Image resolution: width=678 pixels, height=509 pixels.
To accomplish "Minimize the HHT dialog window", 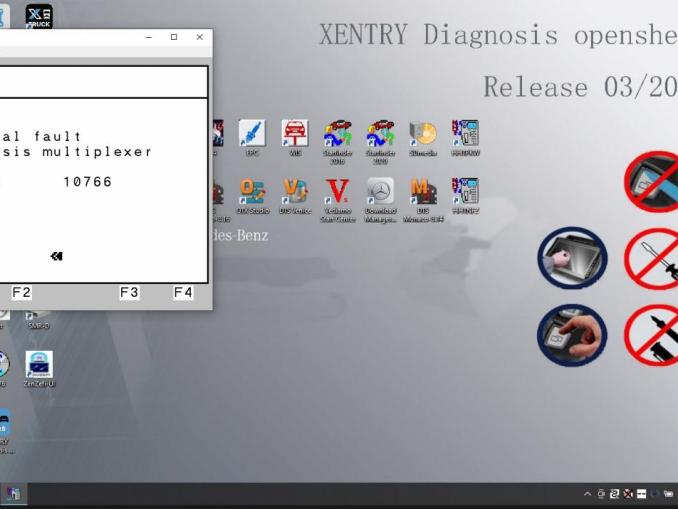I will click(149, 37).
